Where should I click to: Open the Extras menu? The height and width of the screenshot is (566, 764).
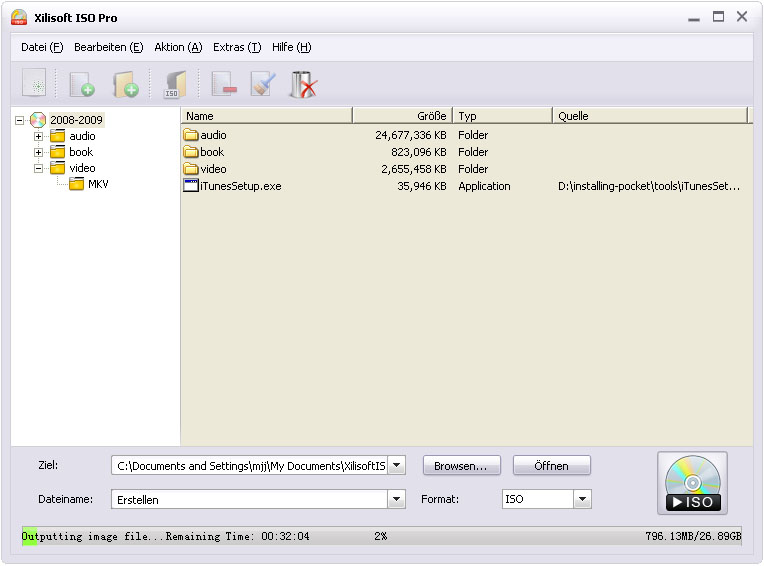[237, 47]
